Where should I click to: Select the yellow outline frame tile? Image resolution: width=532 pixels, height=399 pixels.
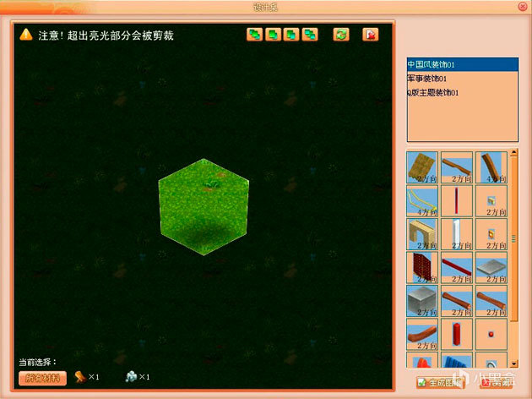point(422,200)
